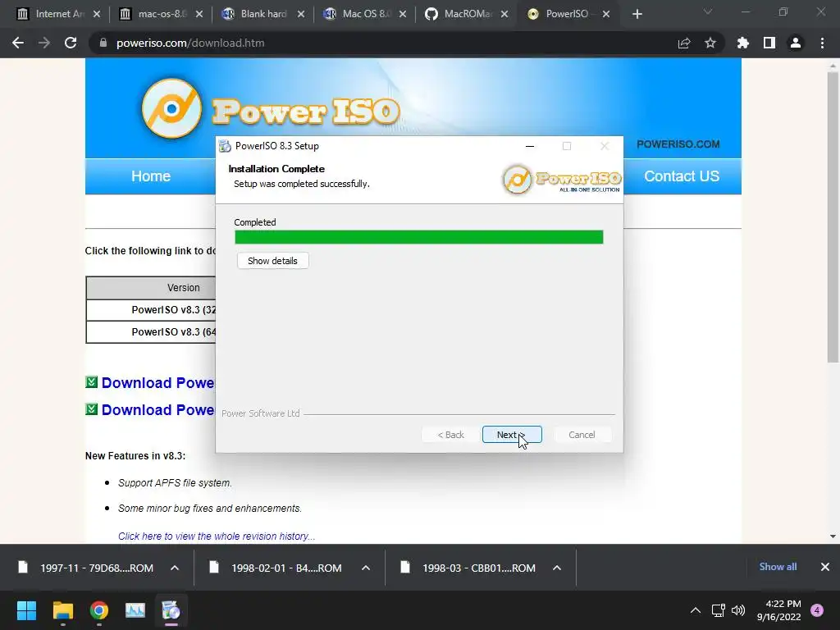Toggle the Chrome side panel
840x630 pixels.
(x=769, y=43)
